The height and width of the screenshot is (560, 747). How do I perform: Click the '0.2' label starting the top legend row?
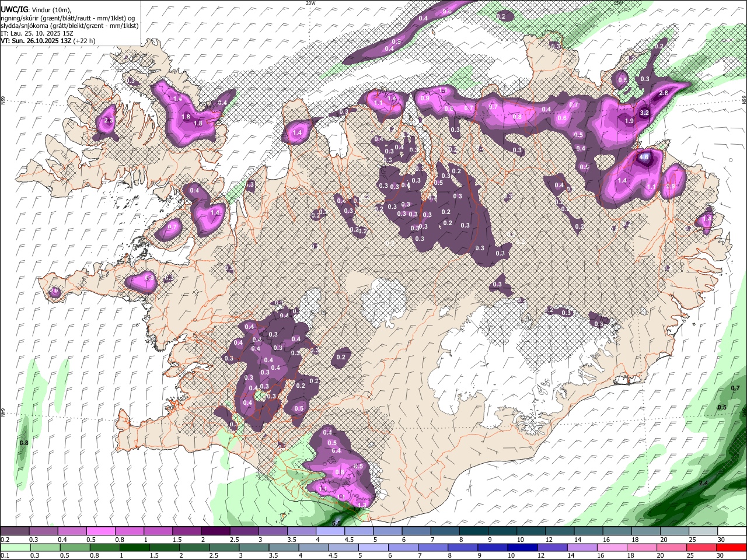coord(5,540)
